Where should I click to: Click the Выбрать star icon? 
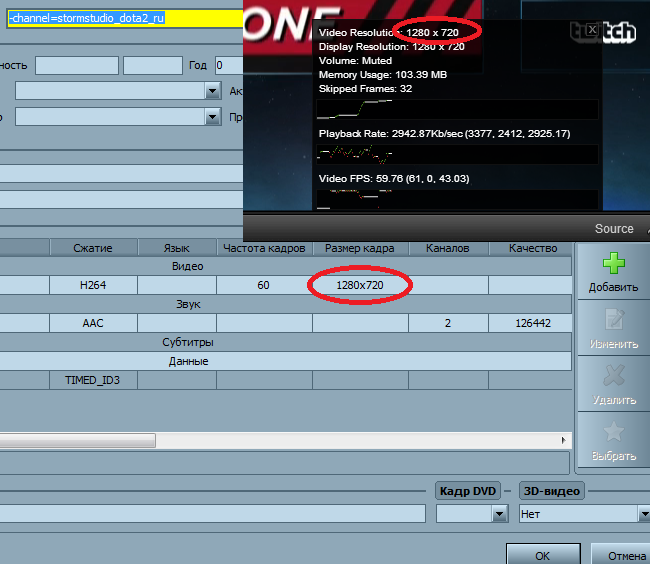click(613, 433)
